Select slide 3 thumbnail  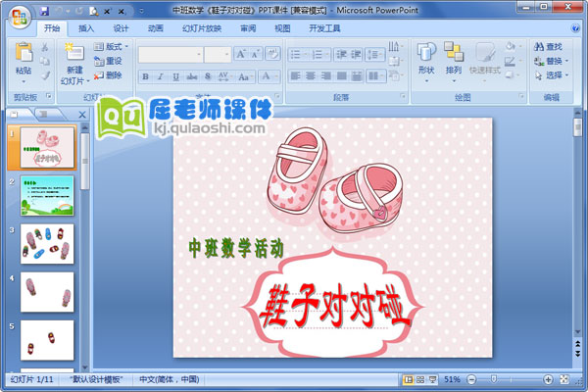tap(47, 244)
